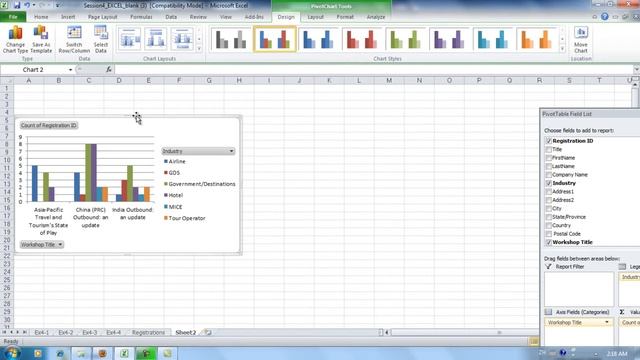Open the Page Layout ribbon tab
The width and height of the screenshot is (640, 360).
(x=102, y=17)
